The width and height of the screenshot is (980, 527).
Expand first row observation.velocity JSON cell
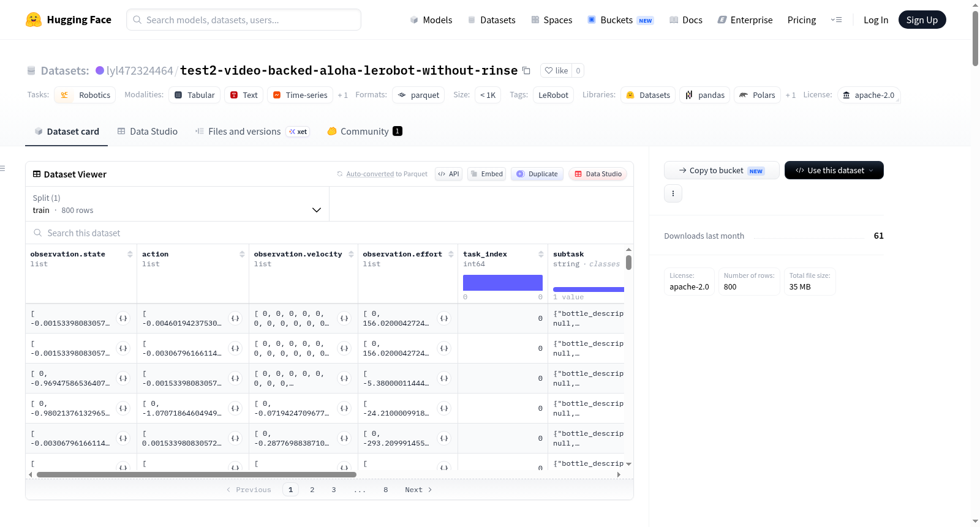tap(344, 318)
